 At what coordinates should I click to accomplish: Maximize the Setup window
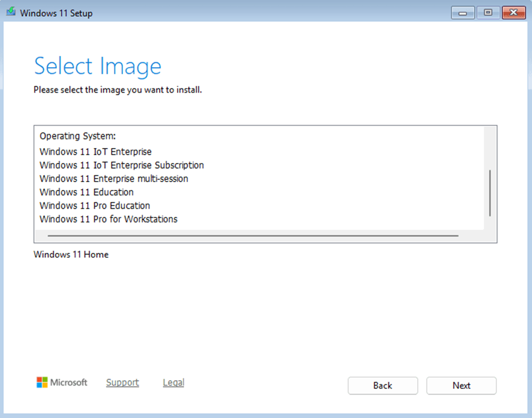click(487, 13)
